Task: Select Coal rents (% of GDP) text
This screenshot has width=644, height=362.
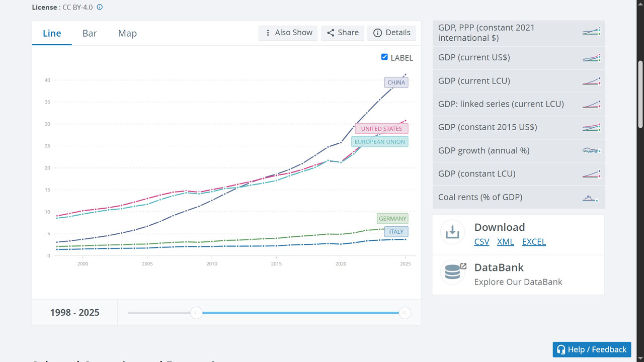Action: (480, 197)
